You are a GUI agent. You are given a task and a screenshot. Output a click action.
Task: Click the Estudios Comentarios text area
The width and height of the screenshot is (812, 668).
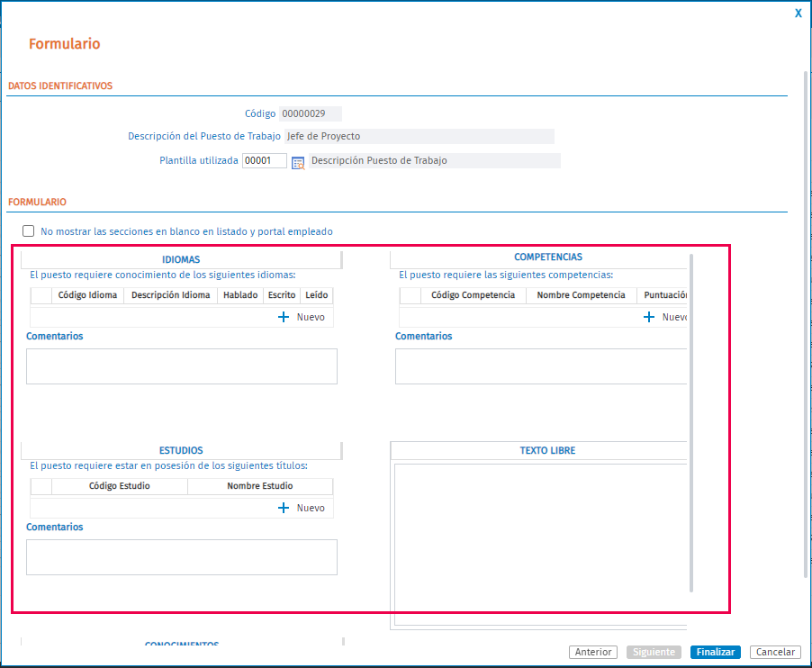coord(182,557)
